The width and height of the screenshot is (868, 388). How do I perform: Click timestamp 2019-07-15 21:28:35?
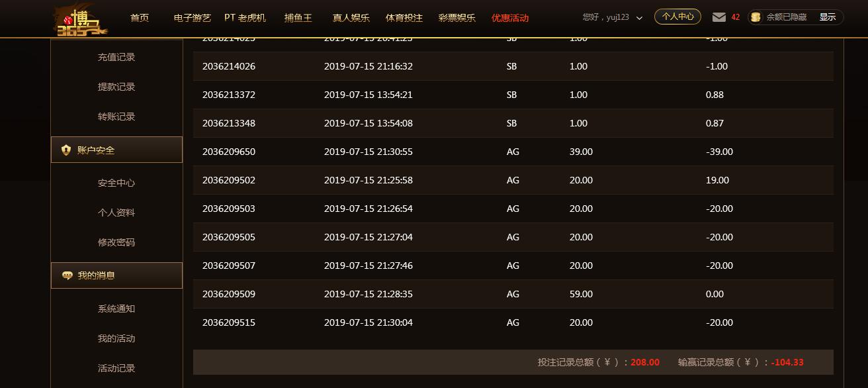click(369, 294)
